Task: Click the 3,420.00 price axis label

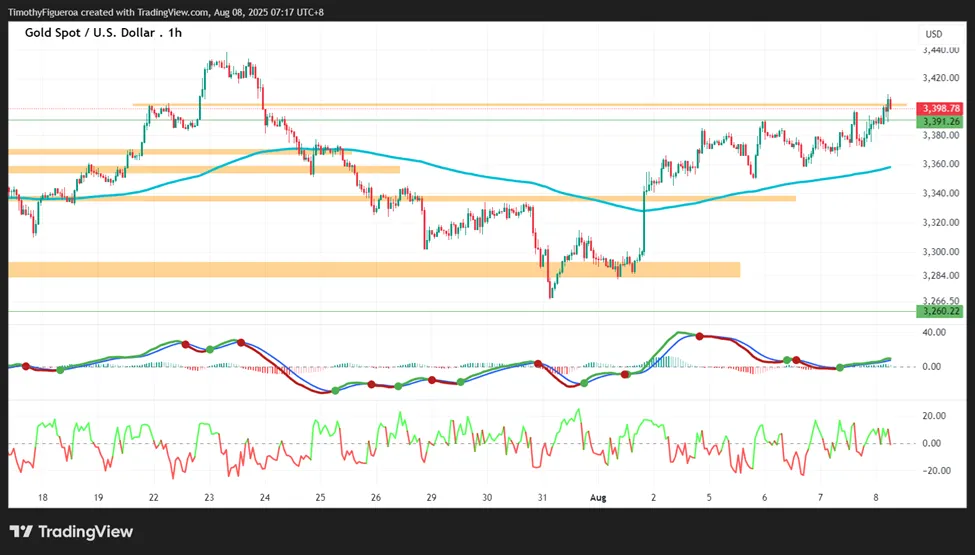Action: pos(941,78)
